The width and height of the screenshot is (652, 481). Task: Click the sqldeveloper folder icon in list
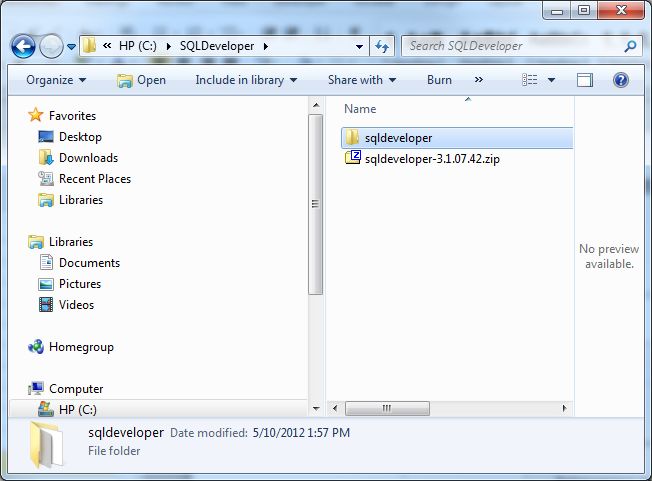click(x=352, y=138)
